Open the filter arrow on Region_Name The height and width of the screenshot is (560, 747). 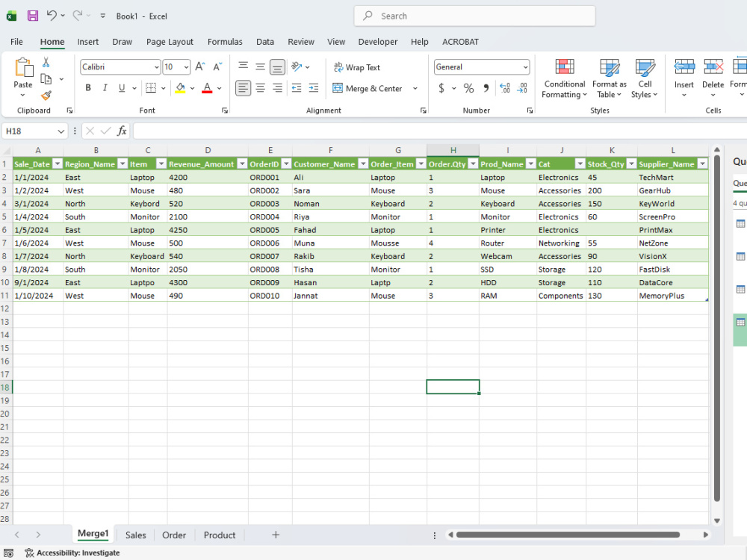click(x=122, y=164)
